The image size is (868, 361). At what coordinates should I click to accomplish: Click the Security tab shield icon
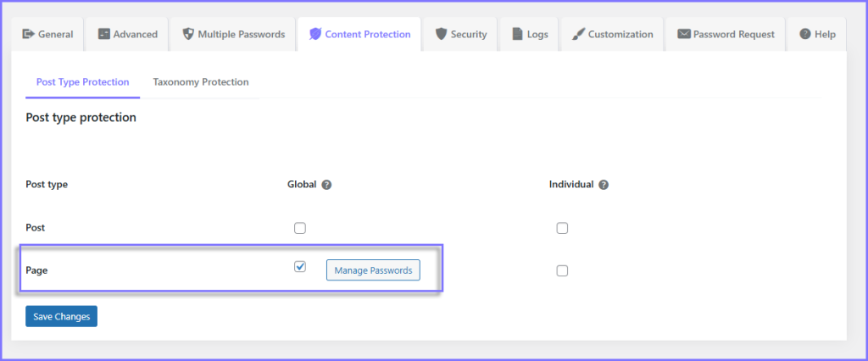click(x=441, y=35)
